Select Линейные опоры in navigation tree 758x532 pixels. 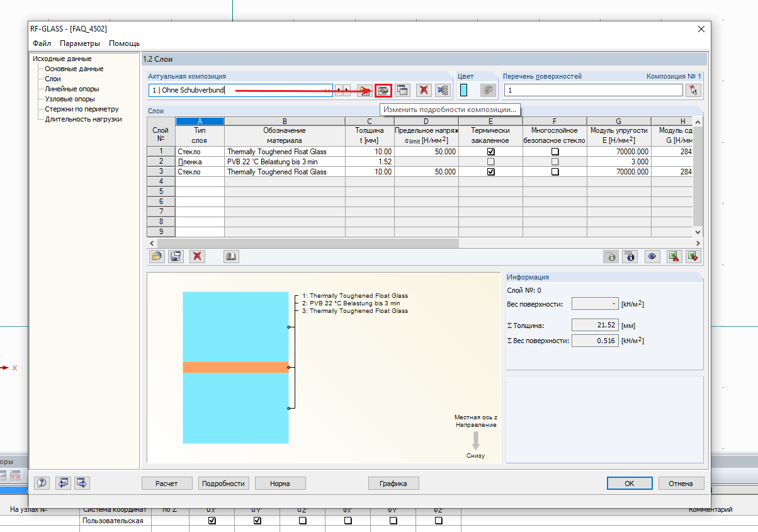pos(72,89)
